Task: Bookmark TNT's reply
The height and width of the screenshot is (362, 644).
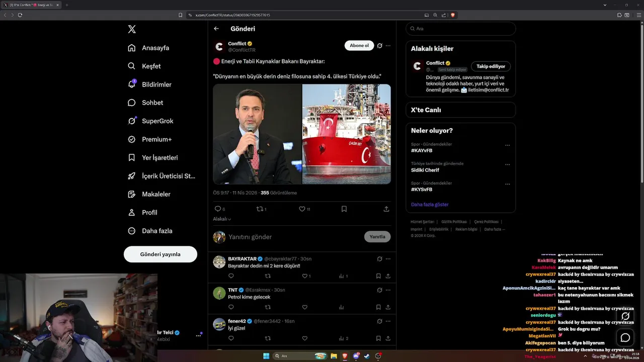Action: [x=378, y=307]
